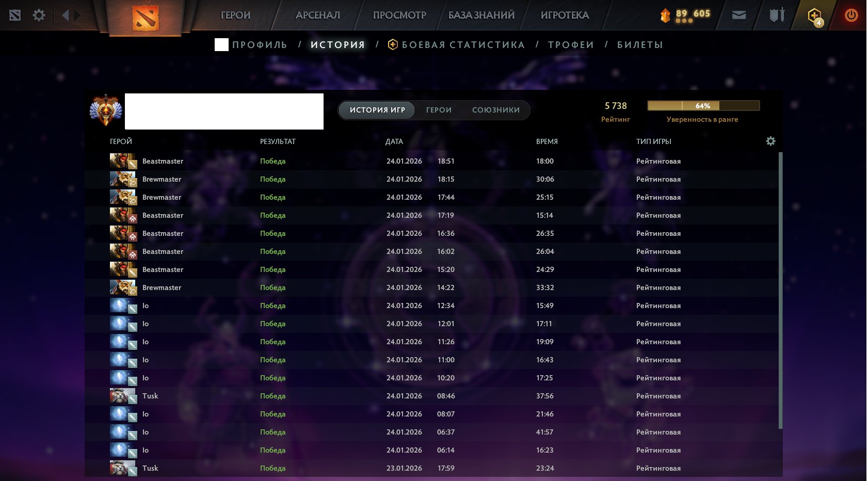Open the АРСЕНАЛ top menu

[x=317, y=15]
